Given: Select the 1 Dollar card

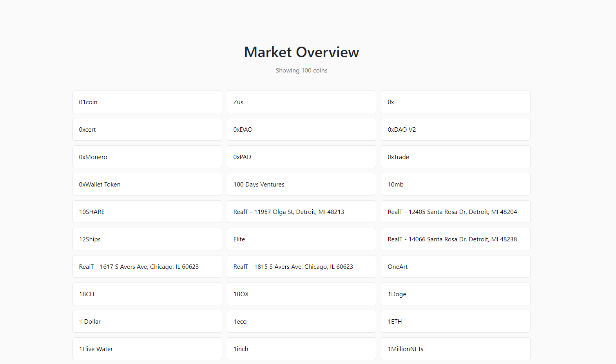Looking at the screenshot, I should coord(147,321).
